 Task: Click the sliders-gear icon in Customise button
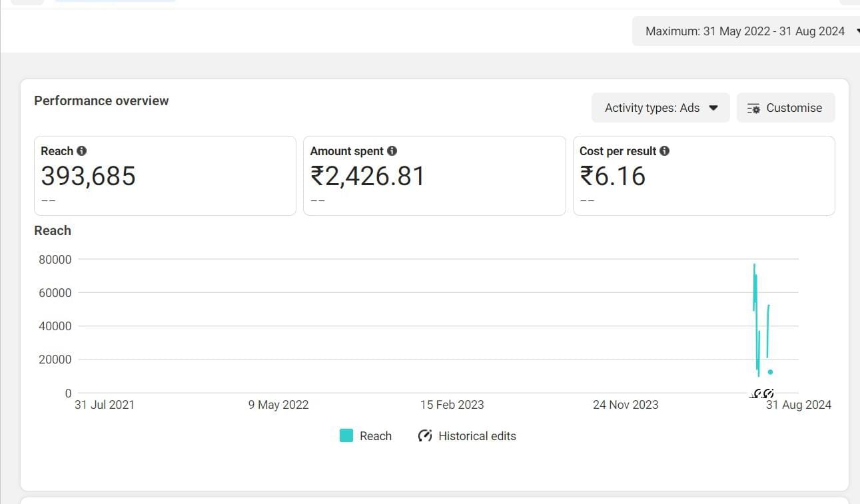tap(753, 109)
